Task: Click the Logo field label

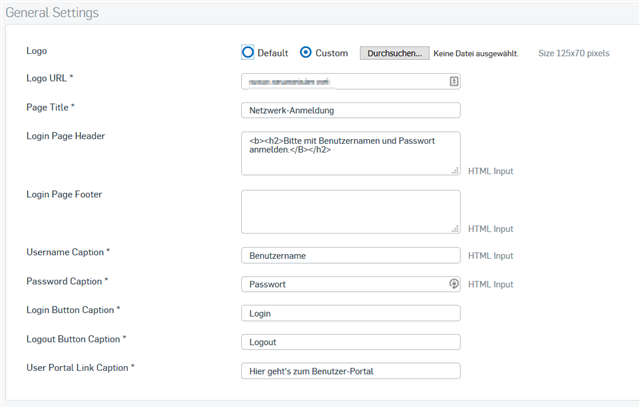Action: (36, 50)
